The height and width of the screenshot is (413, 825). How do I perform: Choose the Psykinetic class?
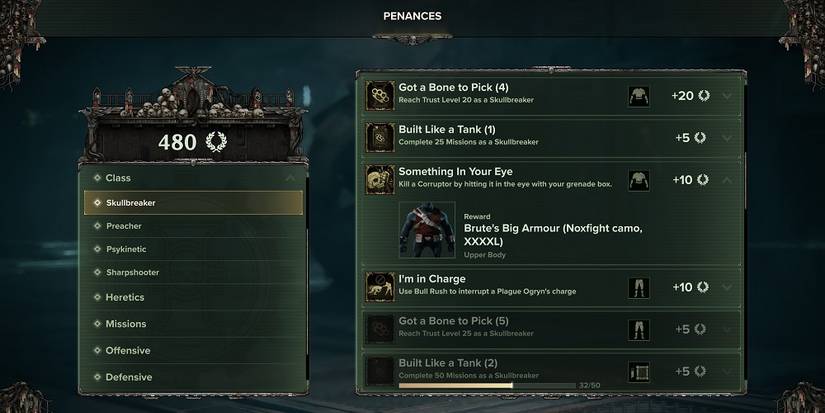click(128, 249)
